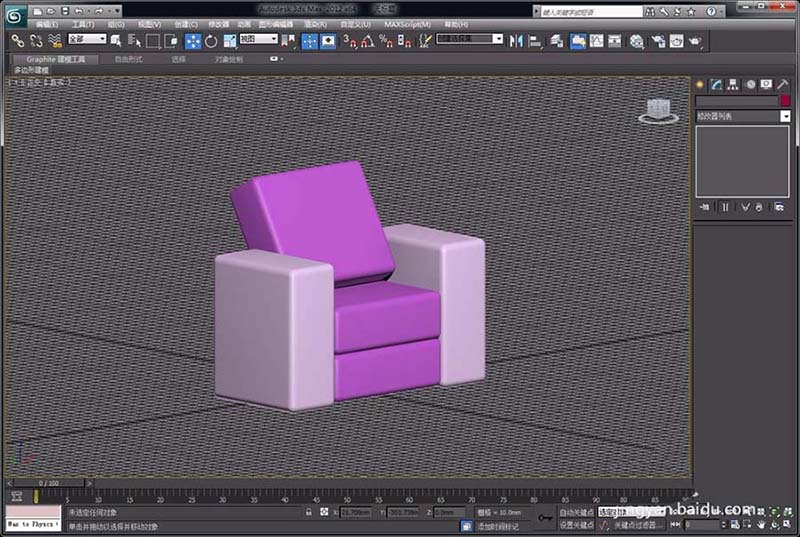
Task: Switch to the 自由形式 ribbon tab
Action: (x=128, y=59)
